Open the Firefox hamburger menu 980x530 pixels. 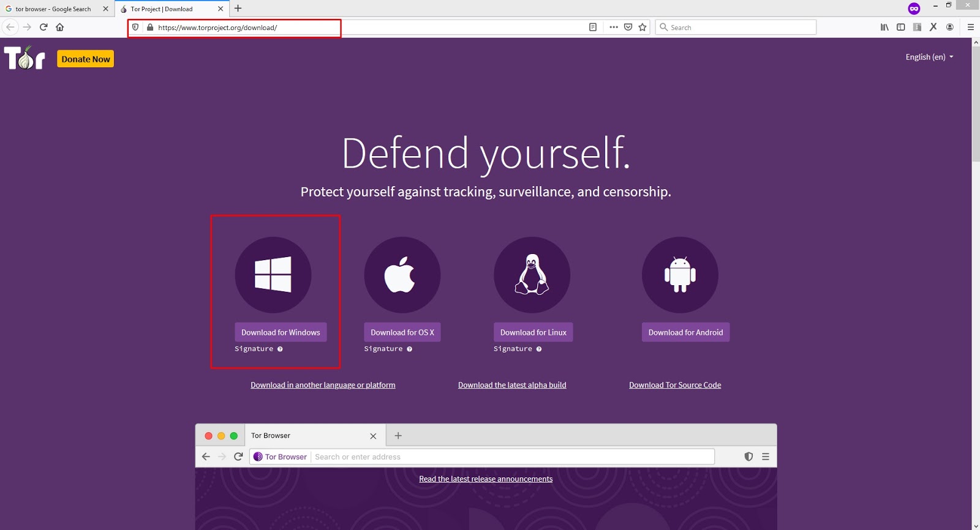click(971, 27)
